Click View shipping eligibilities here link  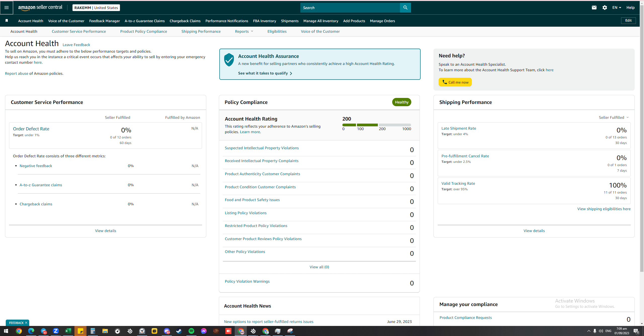click(604, 209)
